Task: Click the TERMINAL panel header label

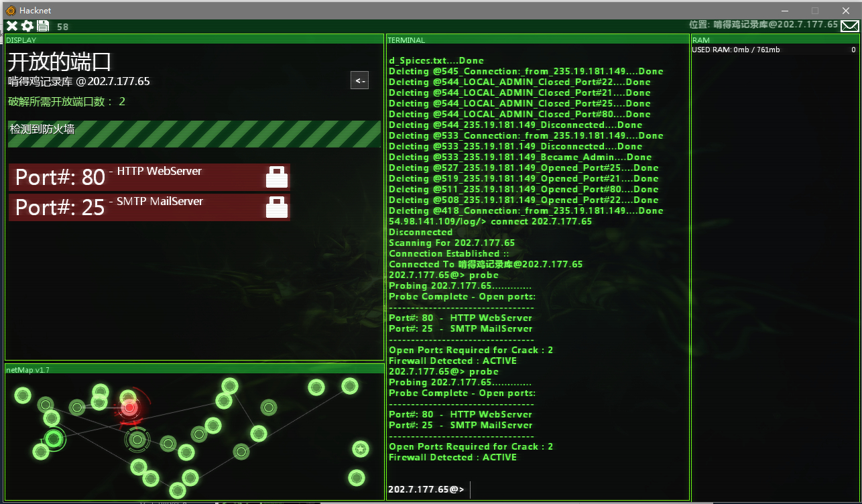Action: 406,40
